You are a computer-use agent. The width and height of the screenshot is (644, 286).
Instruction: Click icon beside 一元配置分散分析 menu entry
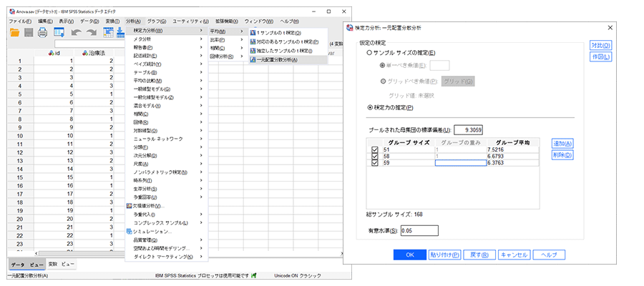(x=253, y=60)
